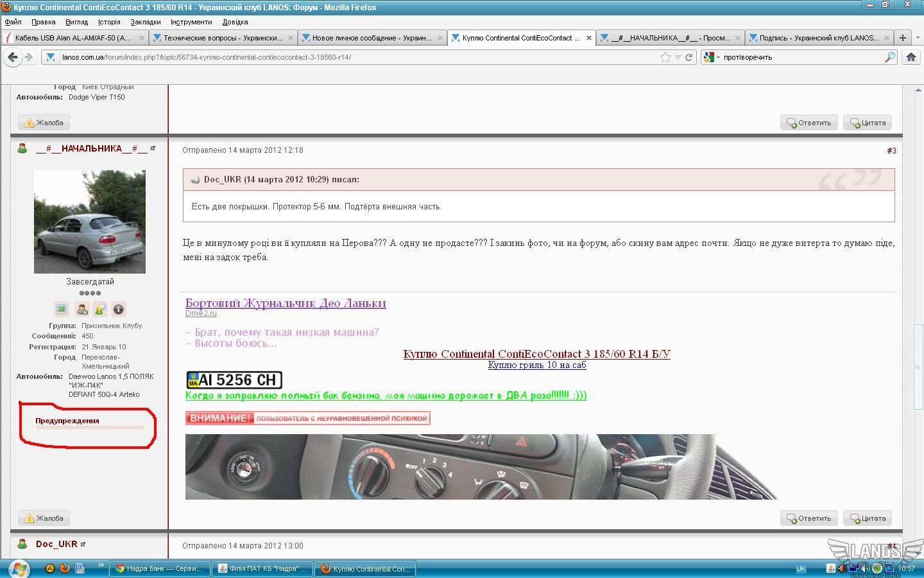The height and width of the screenshot is (578, 924).
Task: Go to the Firefox home page
Action: 911,57
